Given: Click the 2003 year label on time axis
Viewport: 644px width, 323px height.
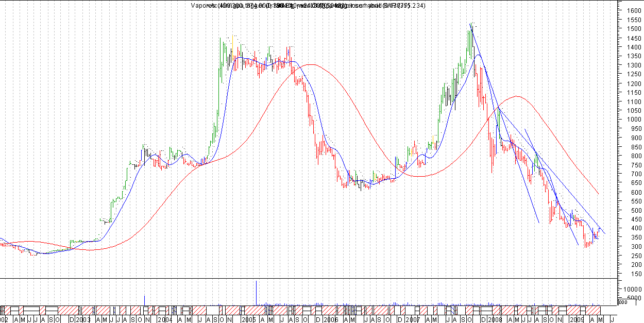Looking at the screenshot, I should (x=83, y=319).
